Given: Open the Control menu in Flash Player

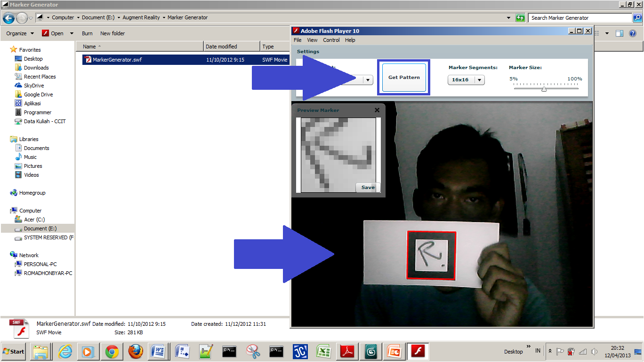Looking at the screenshot, I should coord(331,40).
